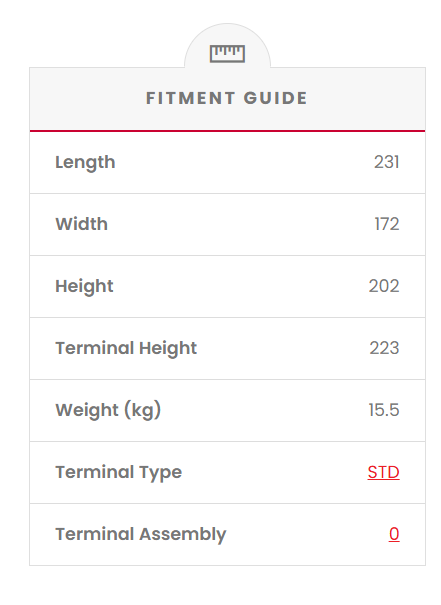This screenshot has width=441, height=605.
Task: Click the weight value 15.5
Action: coord(384,410)
